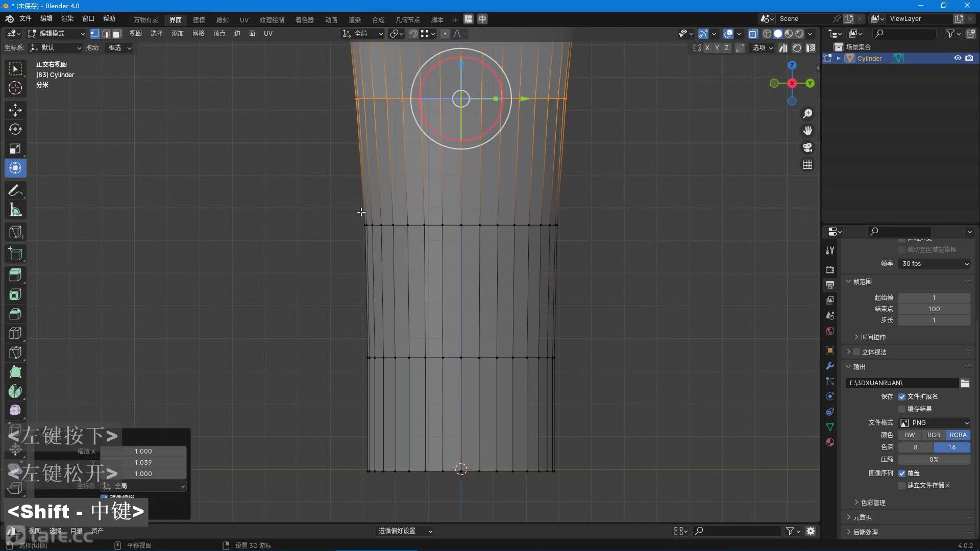
Task: Enable vertex select mode
Action: [x=95, y=34]
